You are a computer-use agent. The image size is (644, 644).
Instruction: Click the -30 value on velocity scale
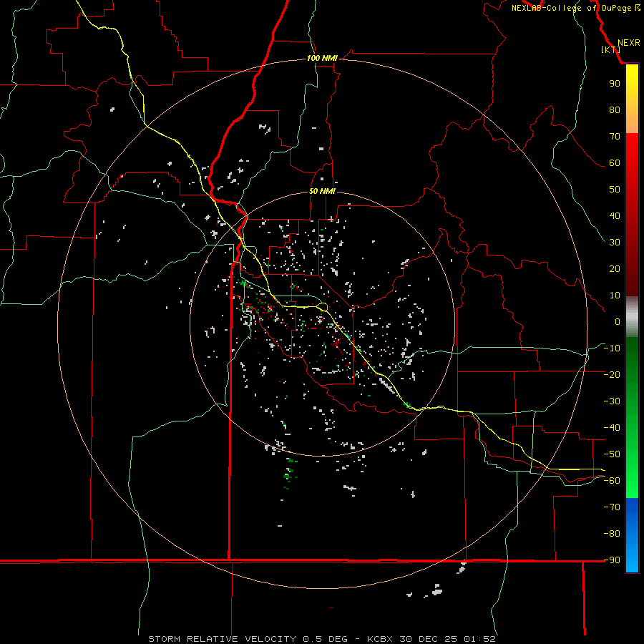[x=612, y=401]
